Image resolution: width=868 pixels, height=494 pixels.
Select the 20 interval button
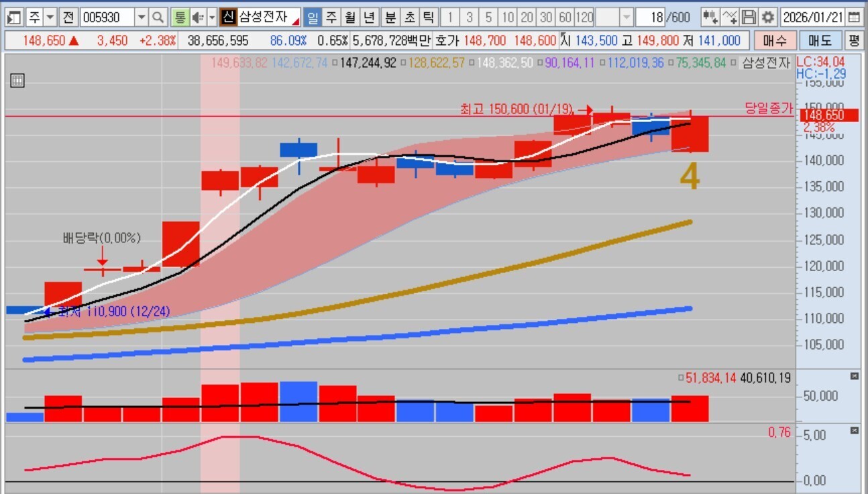[x=527, y=17]
